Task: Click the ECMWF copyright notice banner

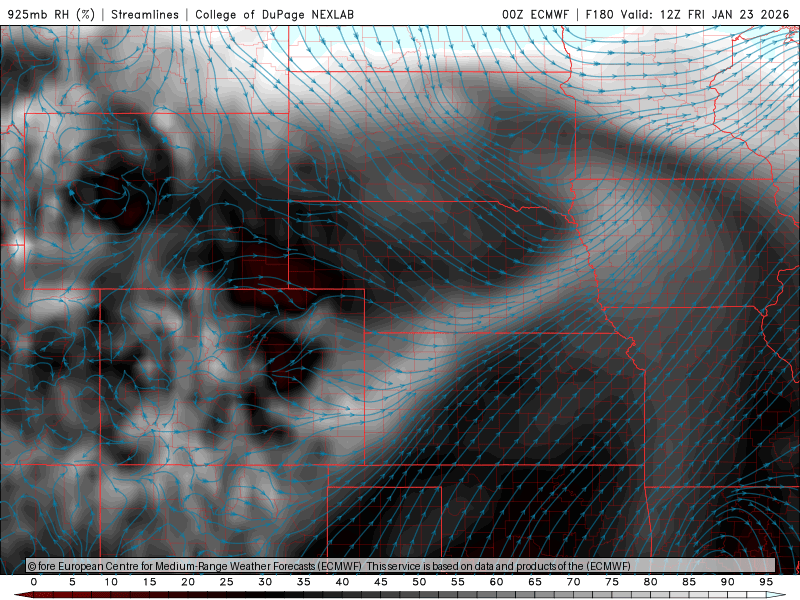Action: click(401, 565)
